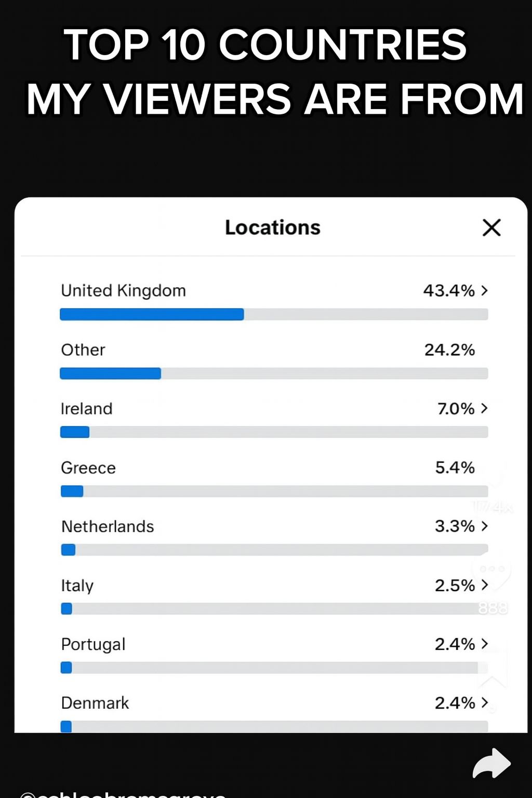Open Portugal 2.4% details chevron

(x=484, y=644)
